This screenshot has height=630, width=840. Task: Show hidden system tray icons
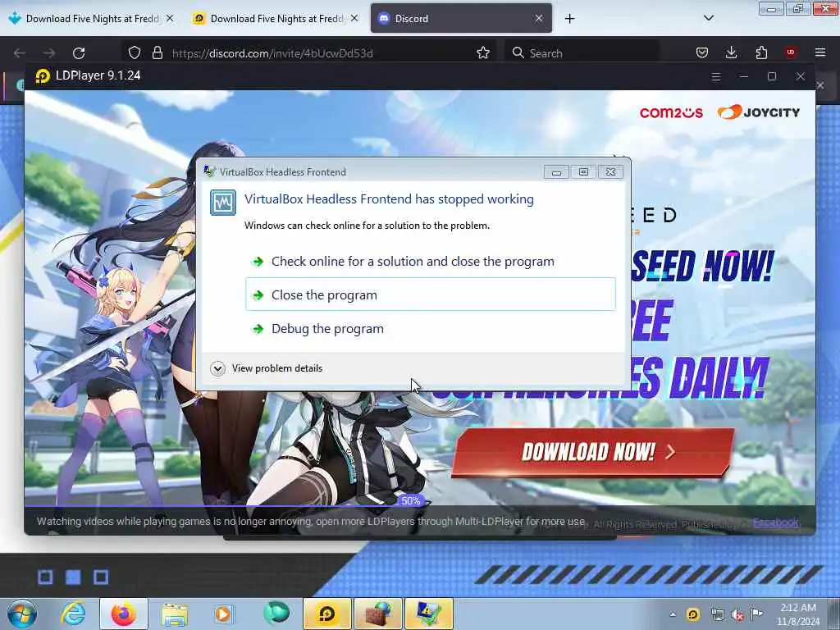coord(673,614)
